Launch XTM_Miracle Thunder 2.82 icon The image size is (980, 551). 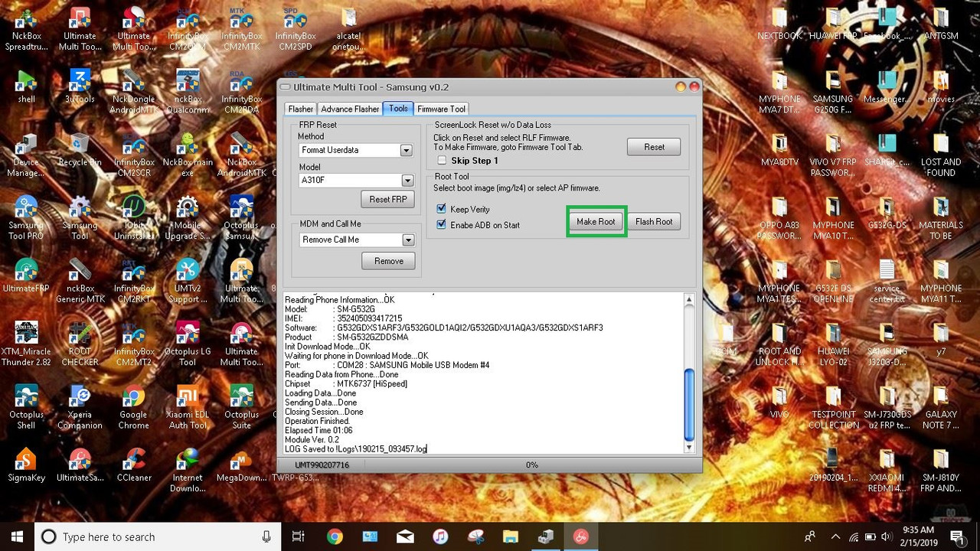(26, 344)
